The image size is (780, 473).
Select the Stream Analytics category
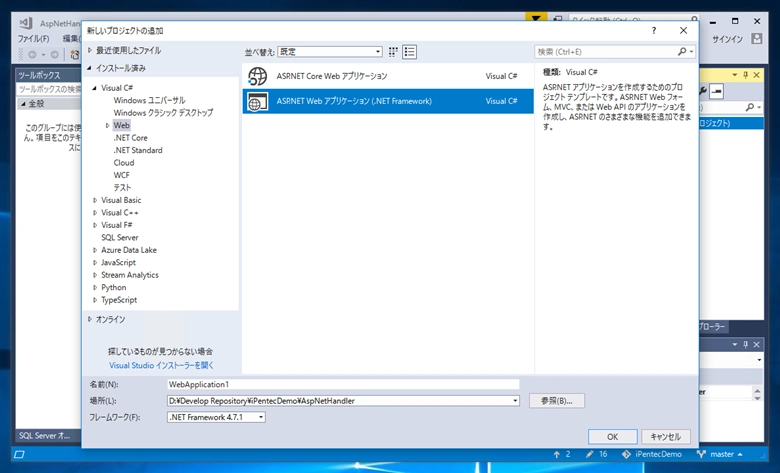coord(130,275)
